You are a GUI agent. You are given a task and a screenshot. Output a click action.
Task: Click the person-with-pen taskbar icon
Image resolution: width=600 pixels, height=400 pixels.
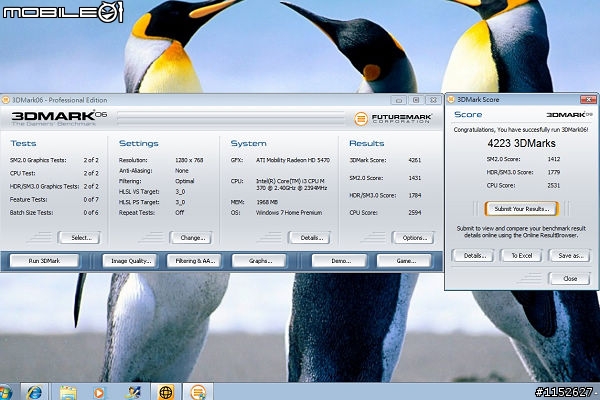132,392
